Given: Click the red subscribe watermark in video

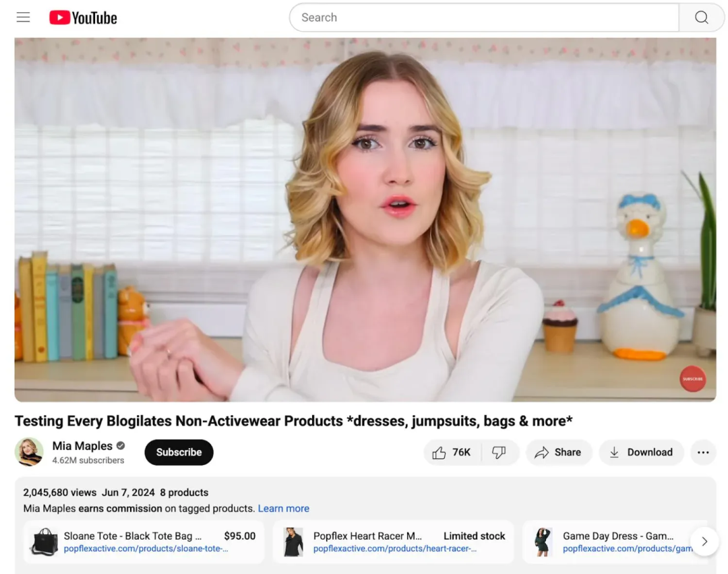Looking at the screenshot, I should pos(692,379).
